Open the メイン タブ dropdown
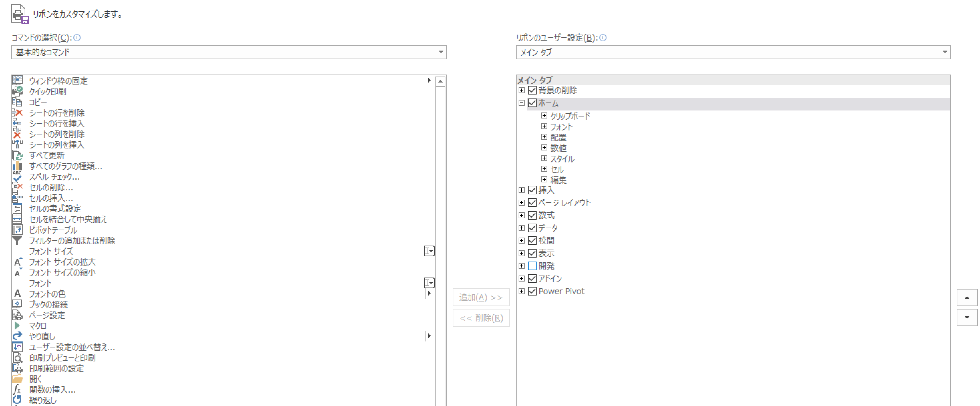The height and width of the screenshot is (406, 980). tap(733, 52)
